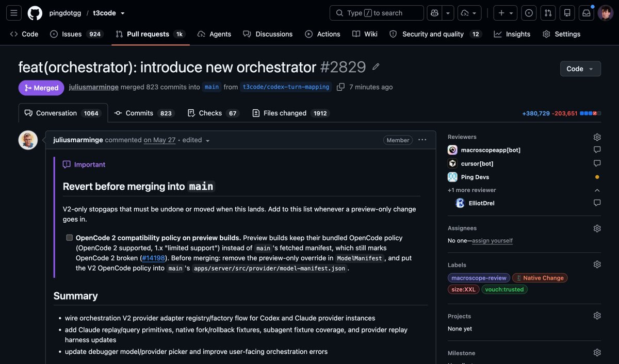Image resolution: width=619 pixels, height=364 pixels.
Task: Open the issues inbox icon in header
Action: point(529,13)
